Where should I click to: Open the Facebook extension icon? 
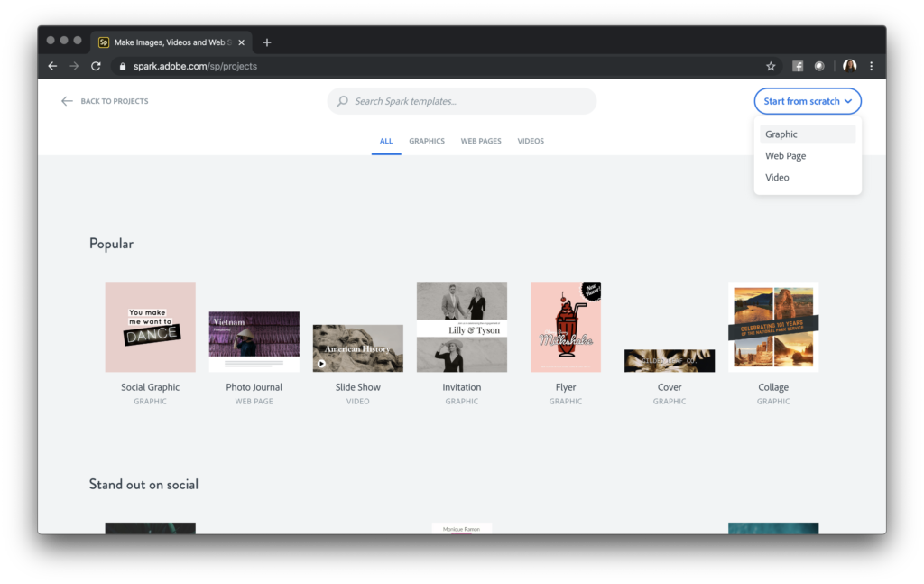pos(798,66)
